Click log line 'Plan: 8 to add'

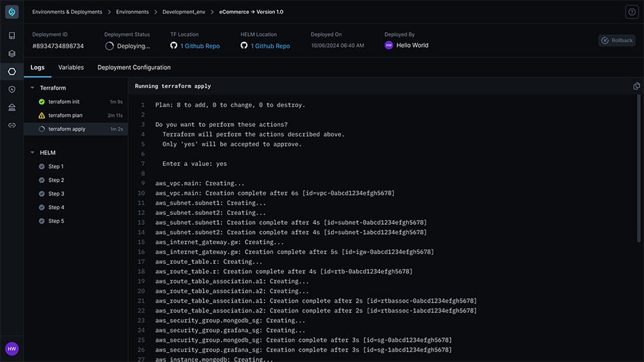click(230, 105)
